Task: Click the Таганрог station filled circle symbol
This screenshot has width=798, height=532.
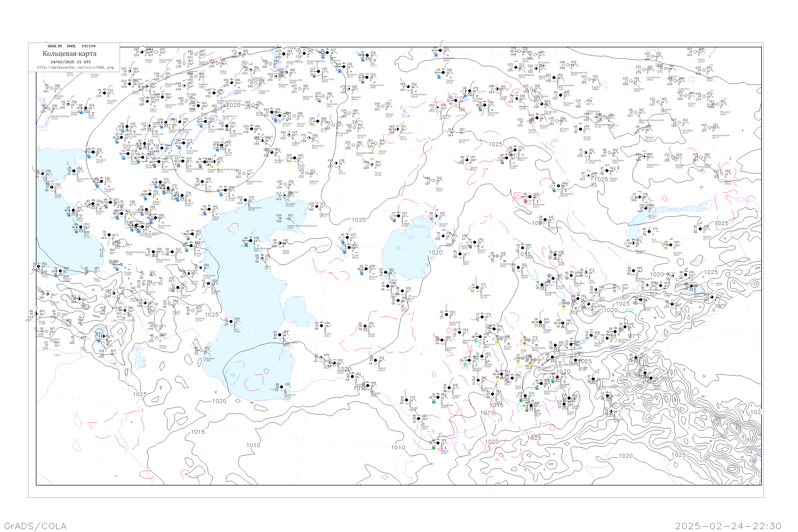Action: [94, 152]
